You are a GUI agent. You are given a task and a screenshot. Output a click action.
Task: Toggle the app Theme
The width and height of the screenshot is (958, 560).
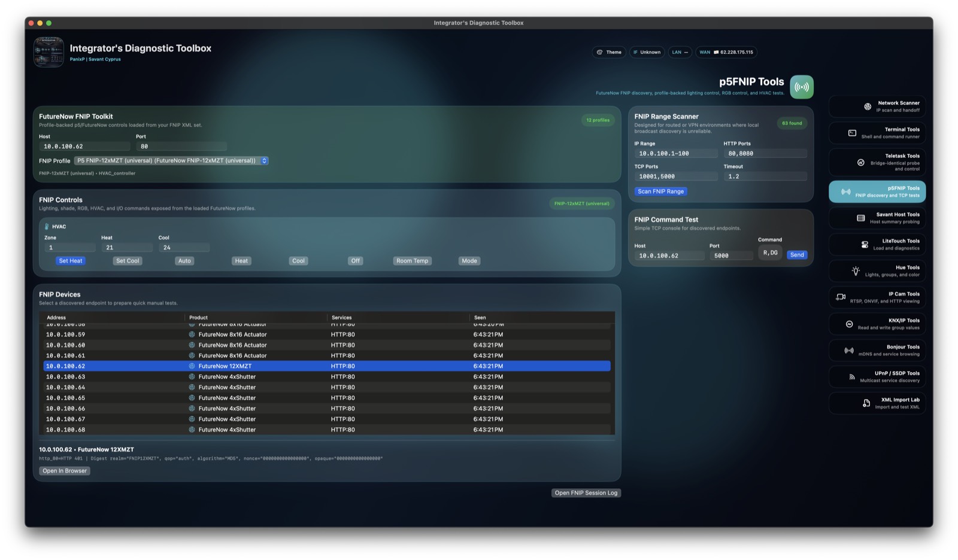point(609,52)
